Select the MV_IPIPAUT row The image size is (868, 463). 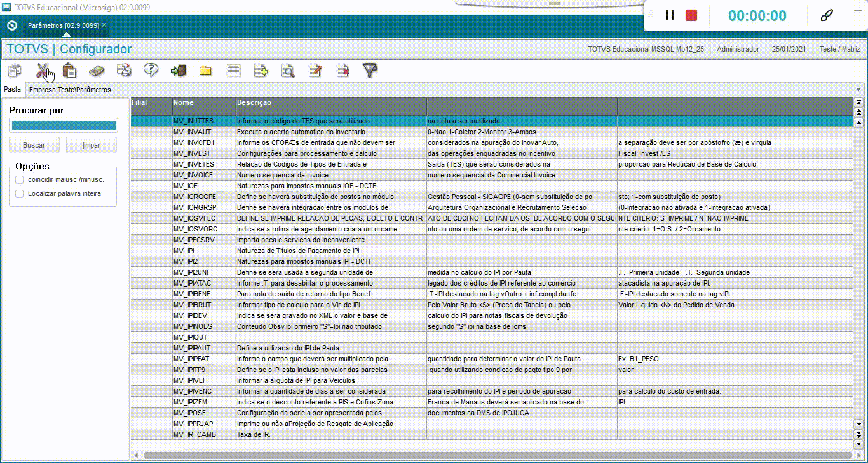491,348
